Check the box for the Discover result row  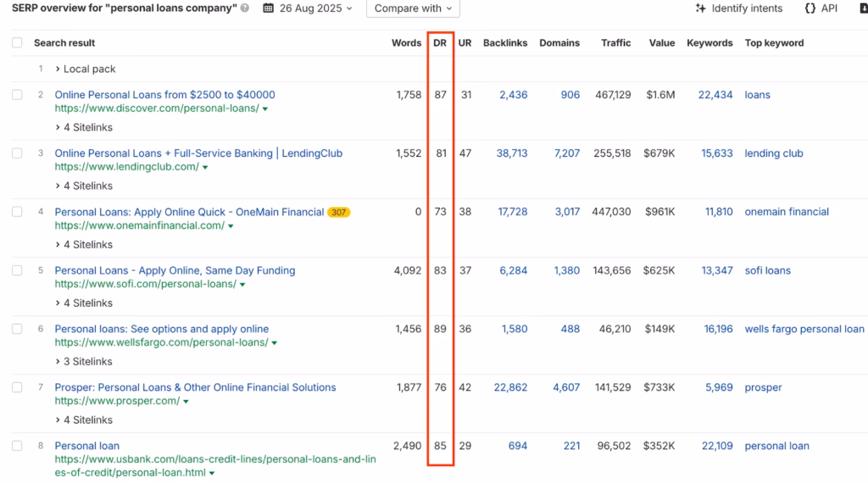click(x=17, y=95)
